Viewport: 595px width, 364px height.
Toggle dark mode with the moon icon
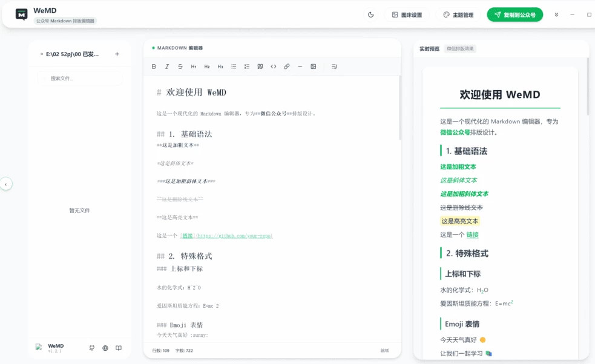tap(370, 14)
